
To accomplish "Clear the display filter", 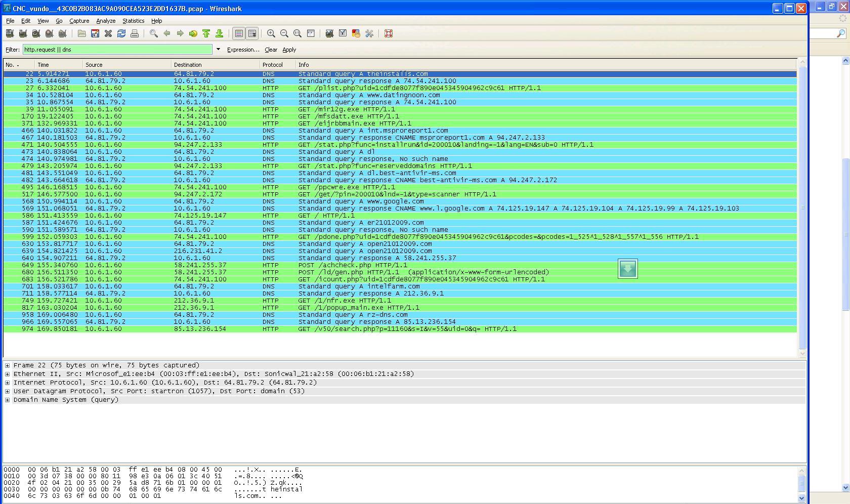I will click(271, 50).
